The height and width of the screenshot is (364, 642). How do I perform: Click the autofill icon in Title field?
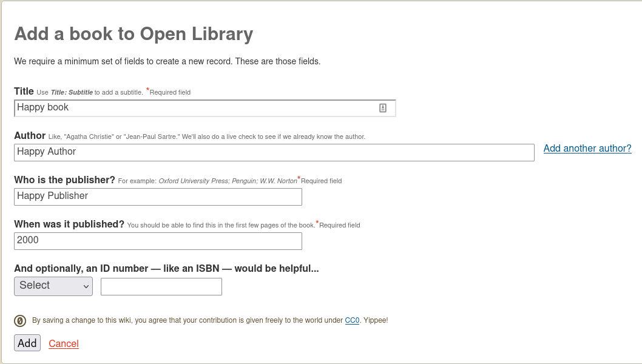(x=382, y=108)
